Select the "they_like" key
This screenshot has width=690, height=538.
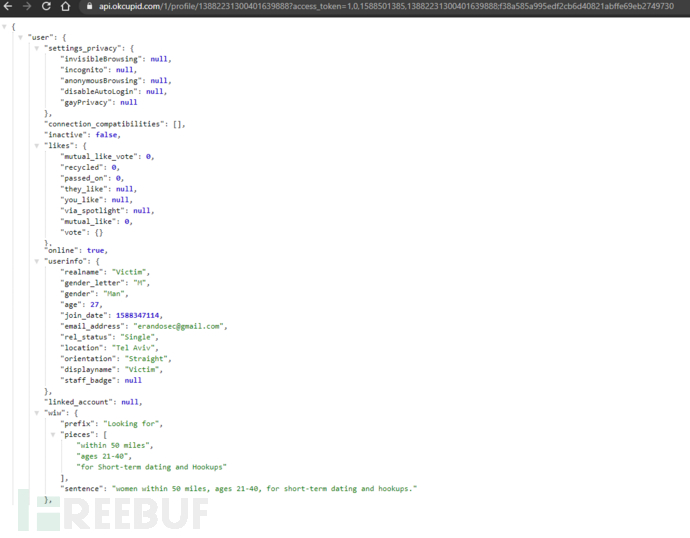coord(84,189)
